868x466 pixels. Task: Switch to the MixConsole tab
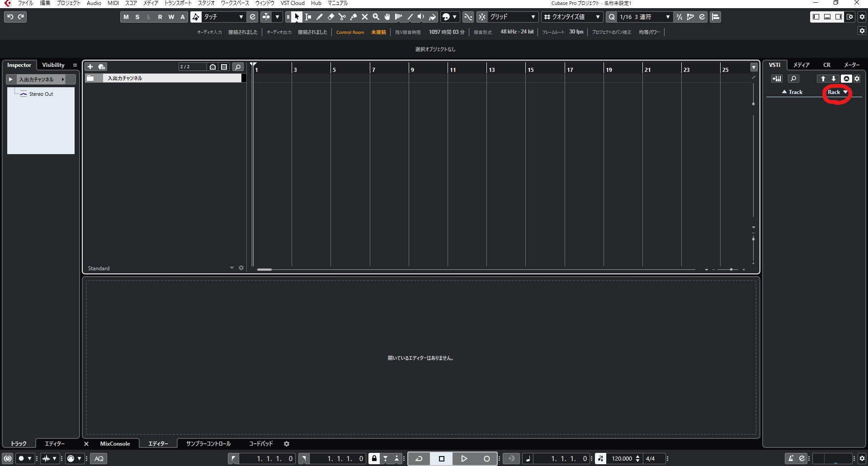click(x=115, y=443)
